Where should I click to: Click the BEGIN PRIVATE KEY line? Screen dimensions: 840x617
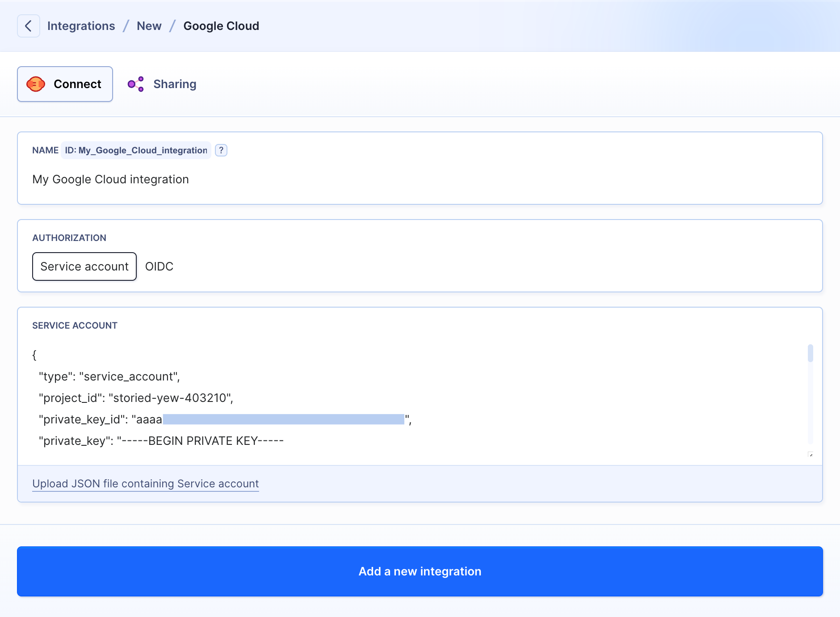click(161, 441)
